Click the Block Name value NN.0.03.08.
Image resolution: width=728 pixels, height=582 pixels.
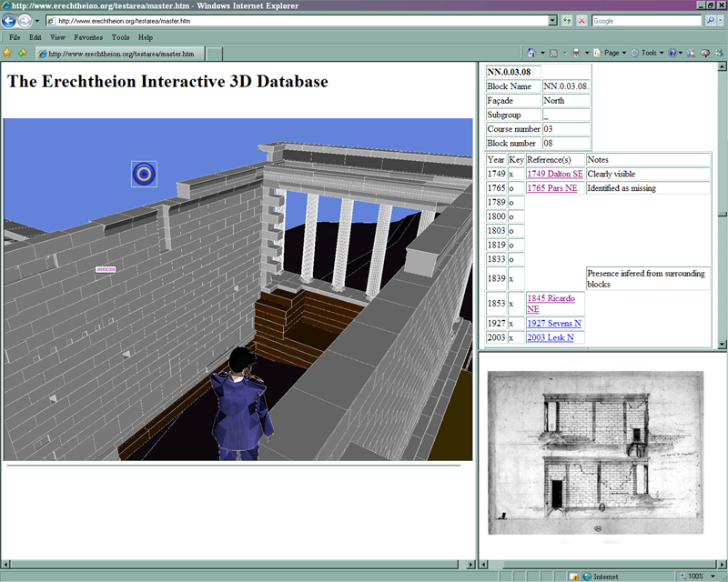point(566,86)
